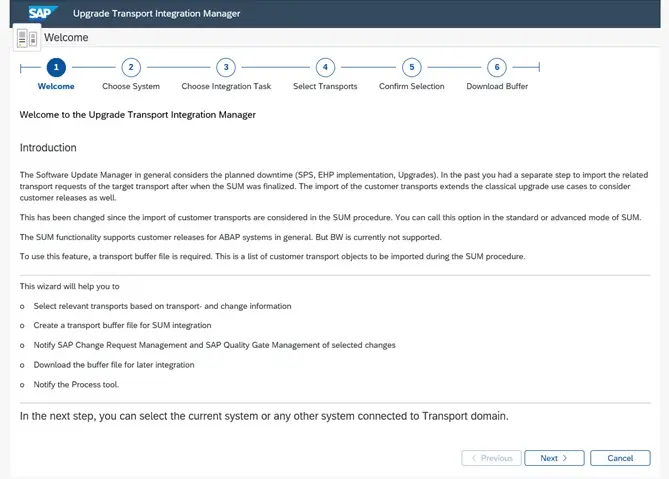Click step 6 Download Buffer circle
The image size is (669, 479).
497,67
